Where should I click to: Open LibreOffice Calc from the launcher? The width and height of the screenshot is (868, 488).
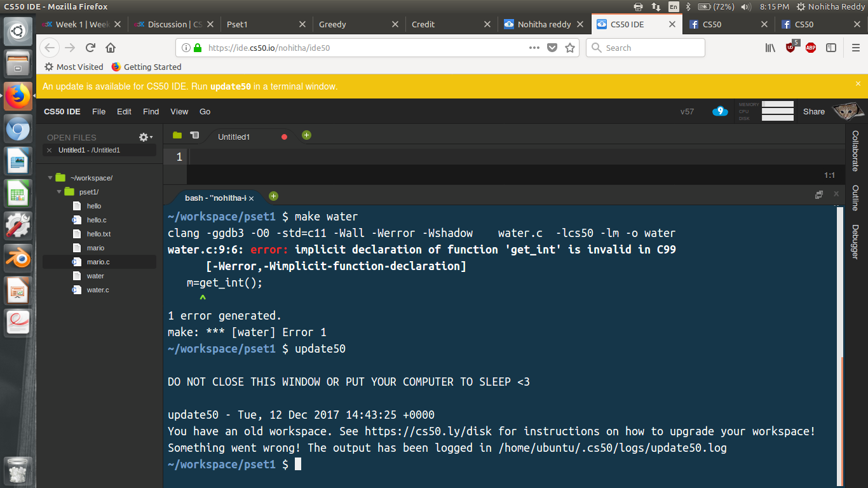[x=18, y=194]
